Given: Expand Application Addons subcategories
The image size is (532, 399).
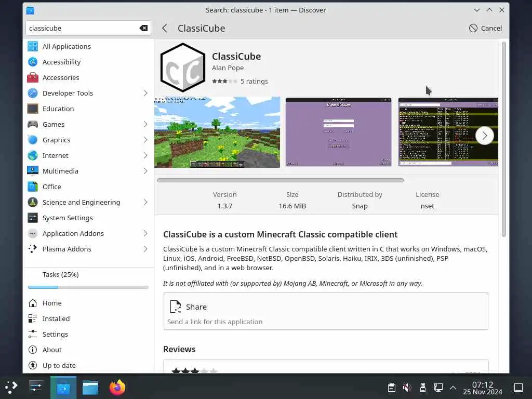Looking at the screenshot, I should 145,234.
